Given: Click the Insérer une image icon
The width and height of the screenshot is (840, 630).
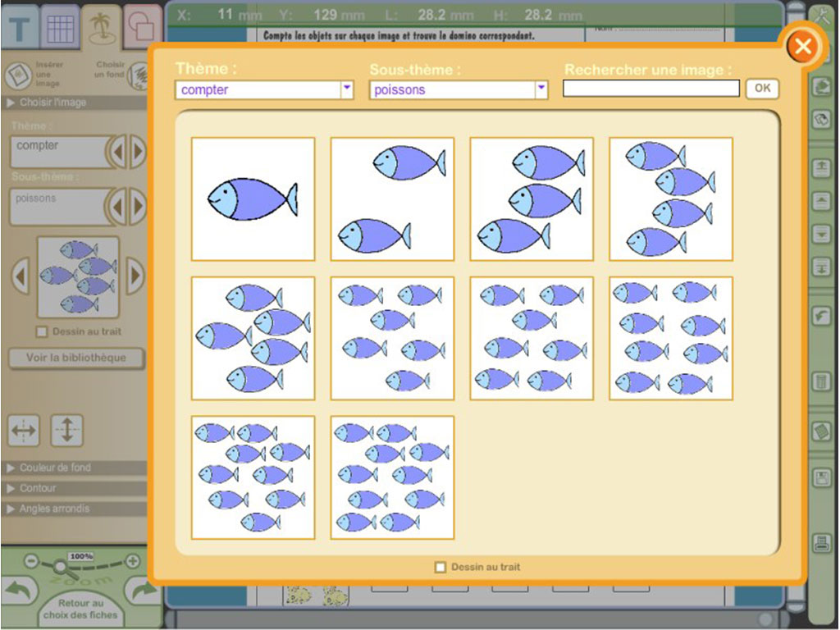Looking at the screenshot, I should pos(17,75).
